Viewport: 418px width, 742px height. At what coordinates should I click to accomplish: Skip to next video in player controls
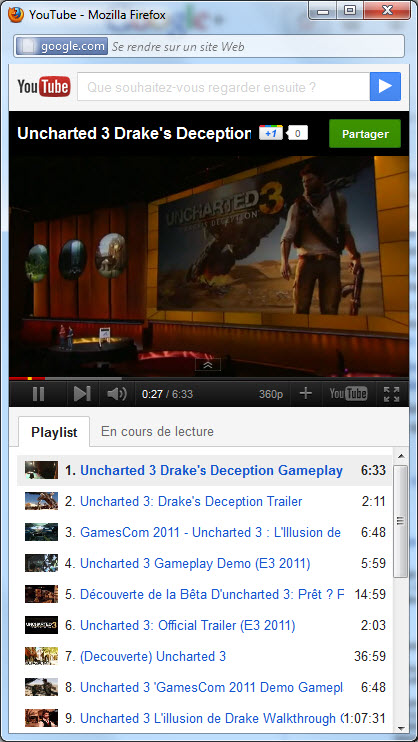(82, 394)
